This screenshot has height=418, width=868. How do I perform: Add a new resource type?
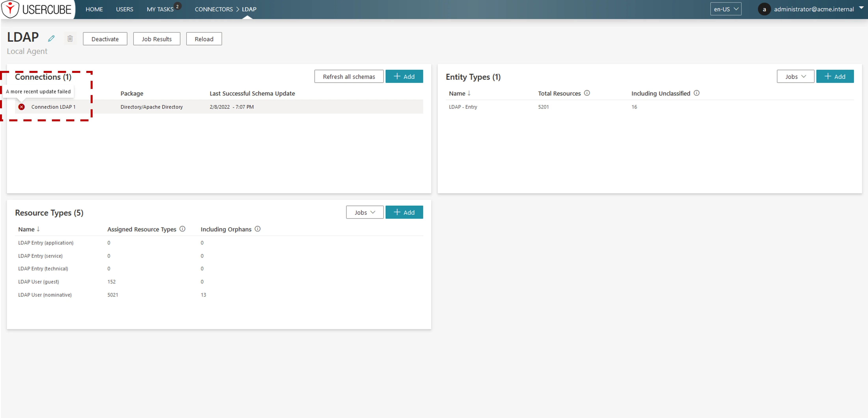404,212
